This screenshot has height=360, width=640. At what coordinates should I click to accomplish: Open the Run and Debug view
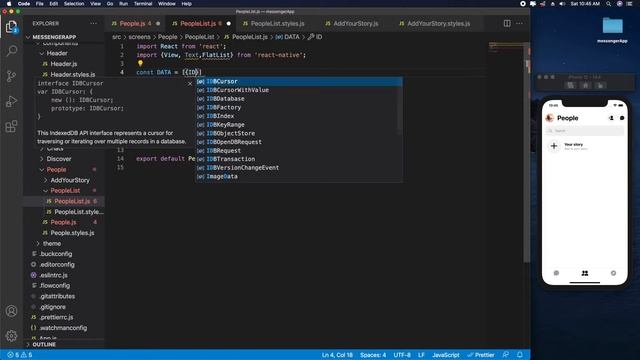(11, 101)
